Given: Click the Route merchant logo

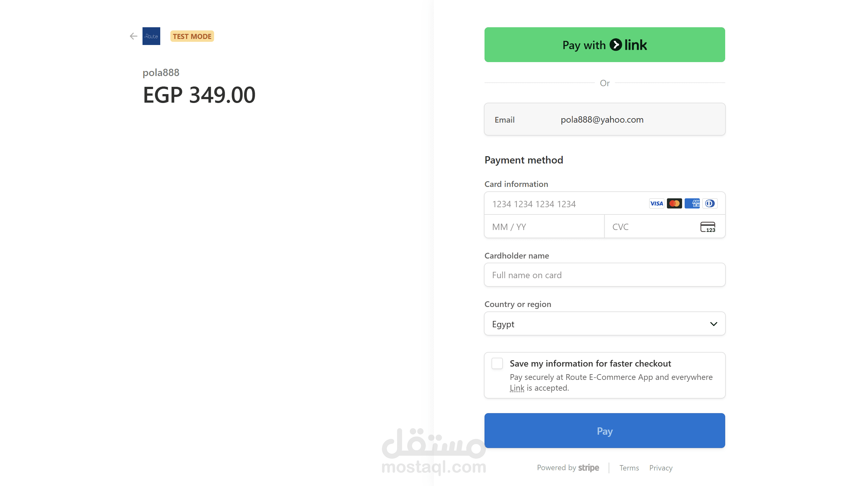Looking at the screenshot, I should coord(151,36).
